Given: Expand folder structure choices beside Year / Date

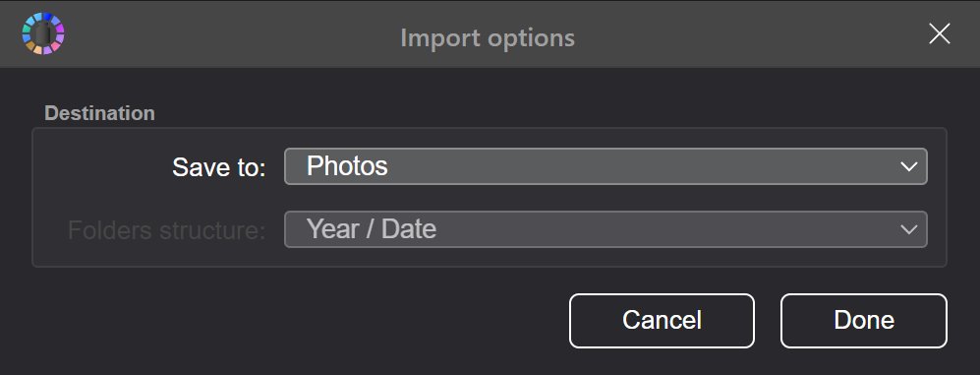Looking at the screenshot, I should click(x=909, y=229).
